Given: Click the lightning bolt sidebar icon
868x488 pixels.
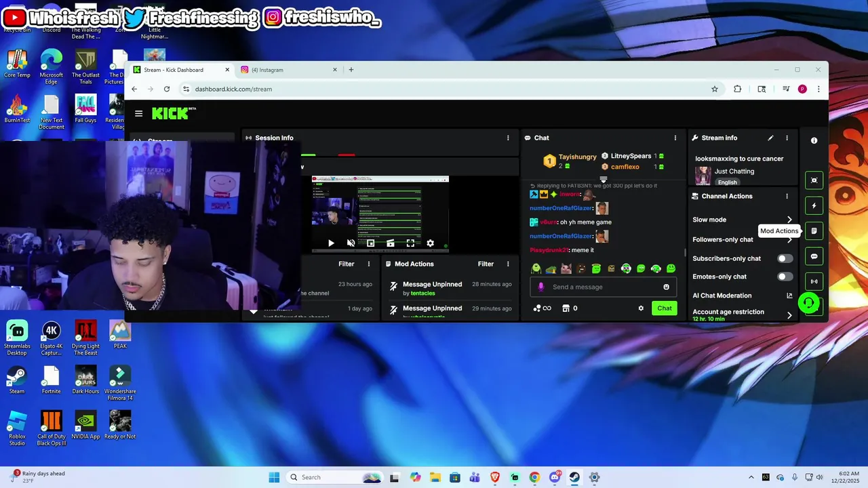Looking at the screenshot, I should tap(814, 205).
